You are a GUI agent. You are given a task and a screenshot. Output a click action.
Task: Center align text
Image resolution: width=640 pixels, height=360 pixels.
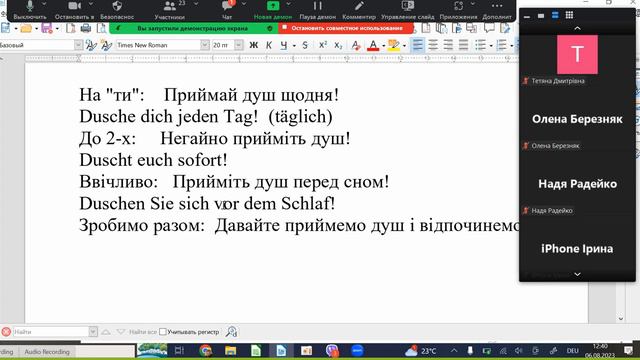433,45
